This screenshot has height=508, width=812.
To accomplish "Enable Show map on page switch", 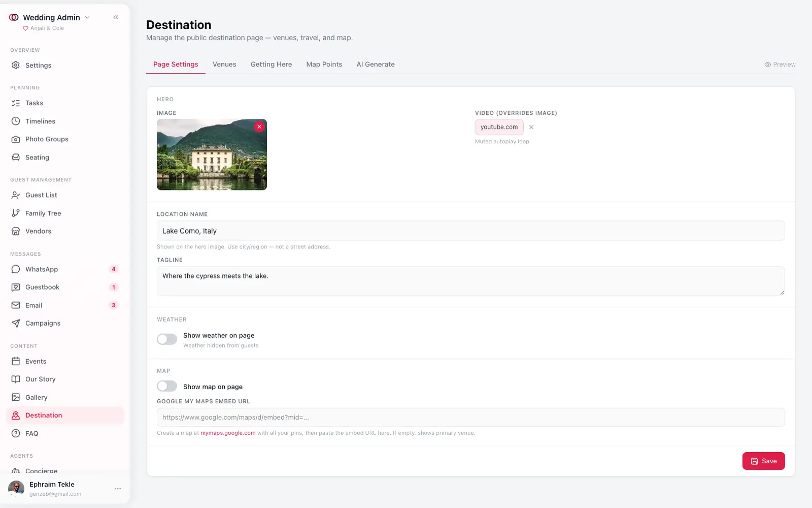I will (x=167, y=386).
